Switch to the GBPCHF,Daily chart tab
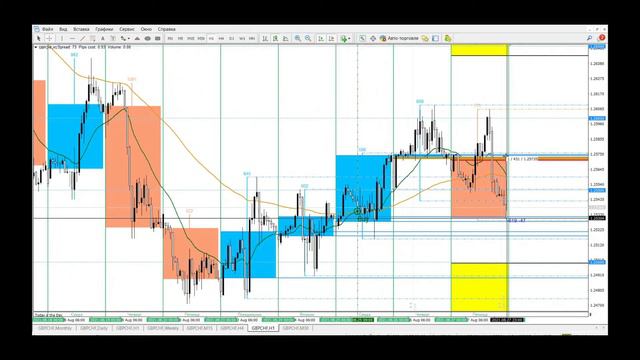 (94, 328)
